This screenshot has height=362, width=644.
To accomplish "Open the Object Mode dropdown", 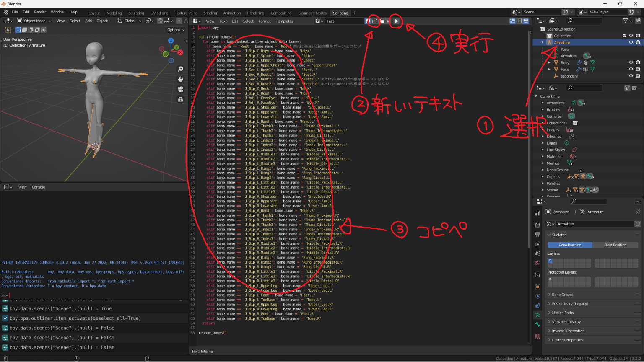I will 34,21.
